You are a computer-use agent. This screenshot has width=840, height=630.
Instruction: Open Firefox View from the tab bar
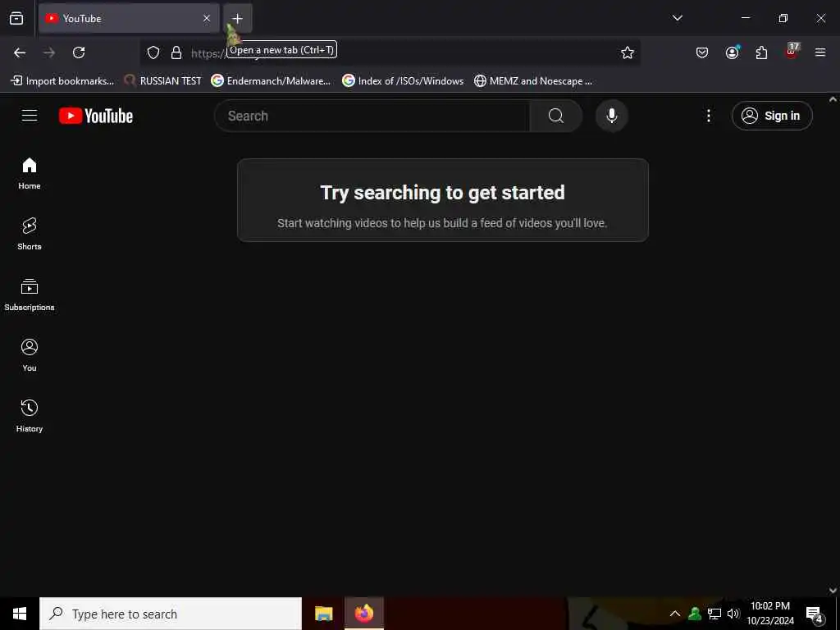click(x=16, y=18)
